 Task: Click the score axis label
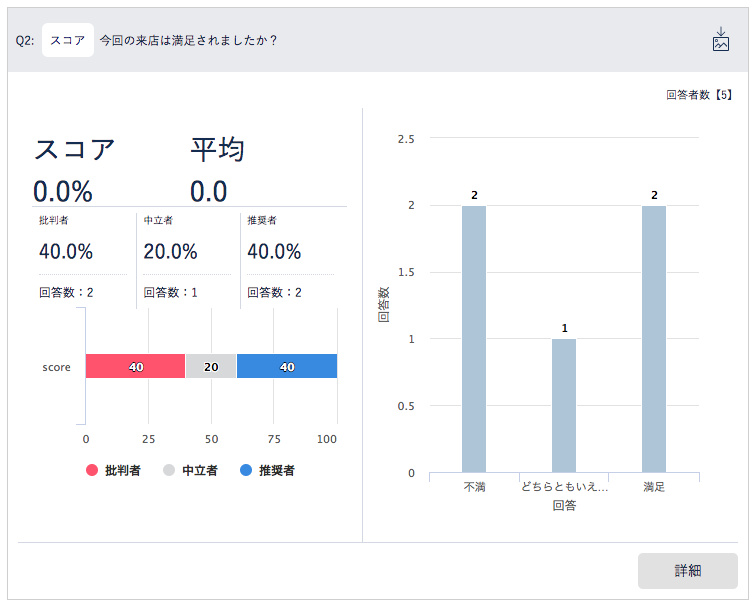pyautogui.click(x=56, y=367)
